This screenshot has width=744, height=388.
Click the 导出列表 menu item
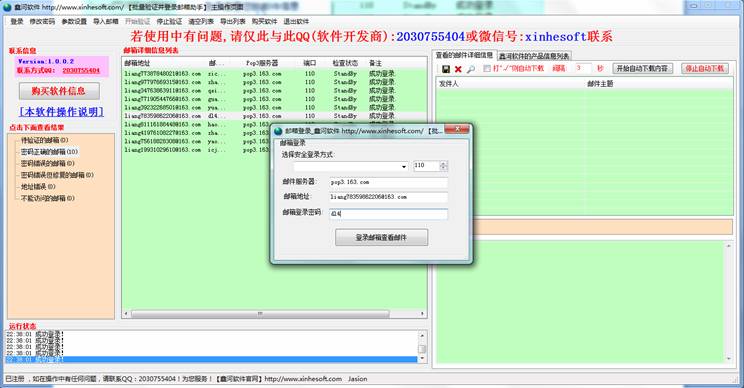tap(233, 21)
